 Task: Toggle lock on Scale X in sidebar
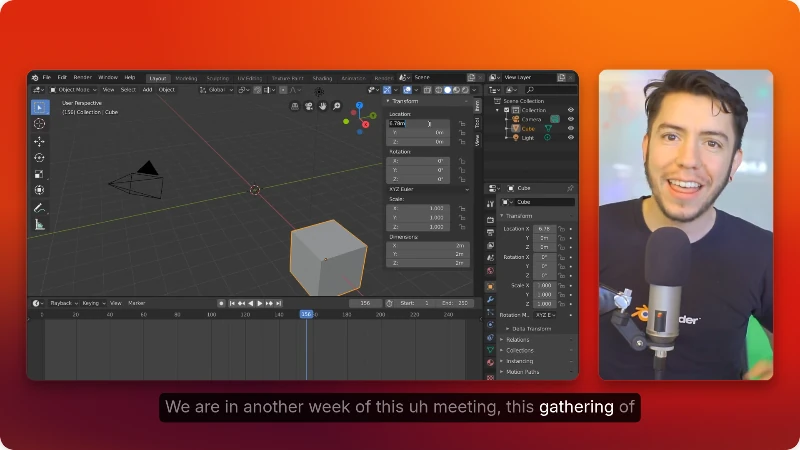pos(462,209)
